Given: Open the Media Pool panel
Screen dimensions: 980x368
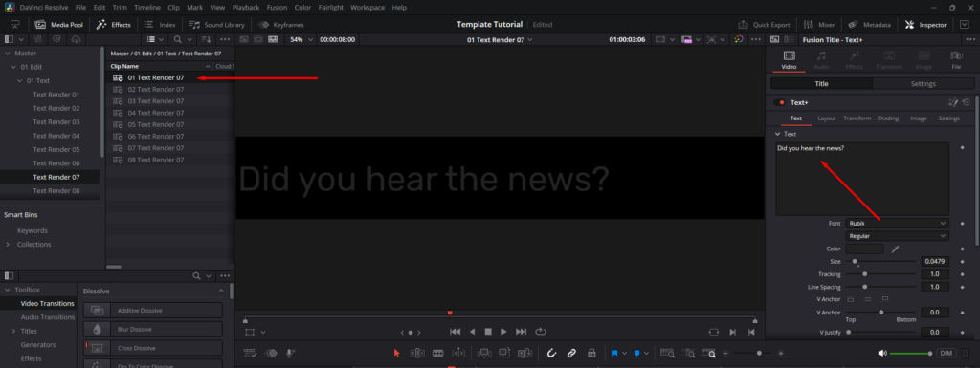Looking at the screenshot, I should tap(58, 24).
